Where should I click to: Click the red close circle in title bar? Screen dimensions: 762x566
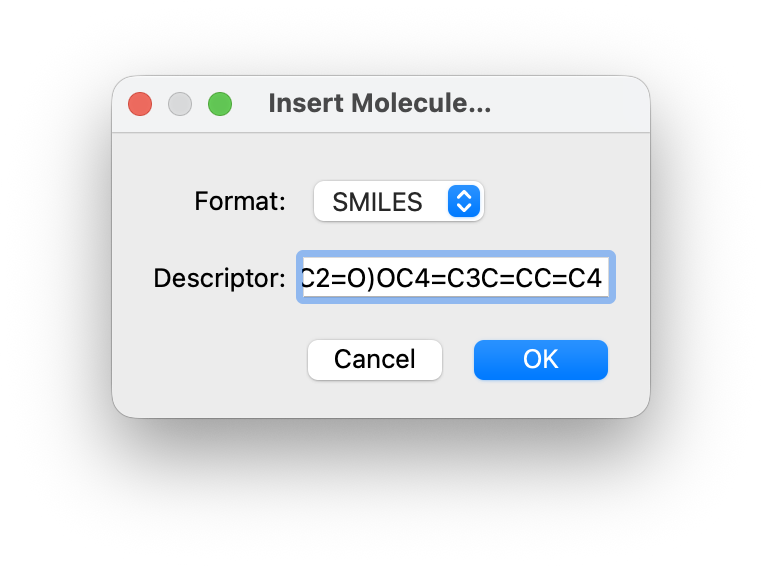140,104
